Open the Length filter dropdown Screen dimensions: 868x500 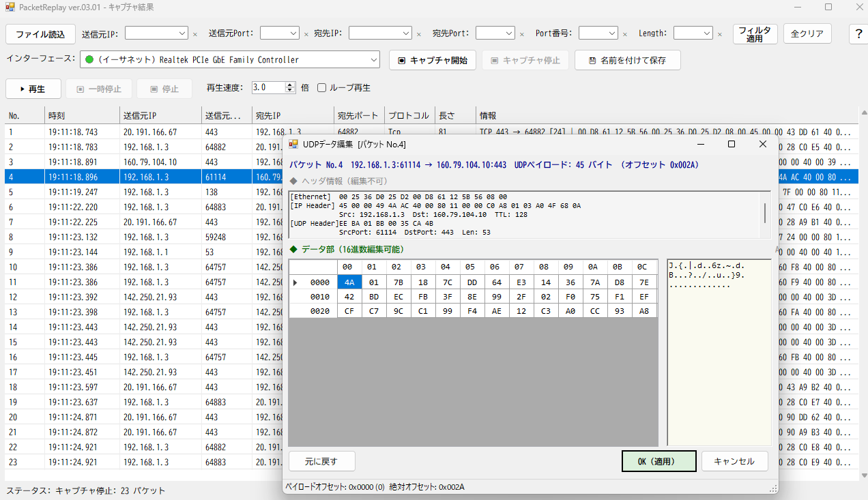[x=707, y=33]
